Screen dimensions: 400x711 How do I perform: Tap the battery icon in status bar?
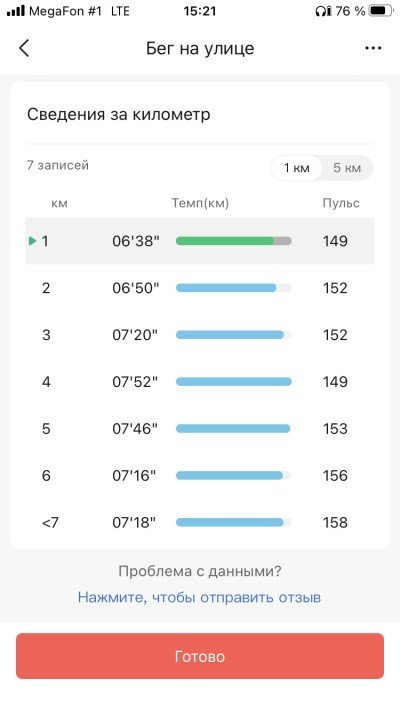pyautogui.click(x=380, y=11)
